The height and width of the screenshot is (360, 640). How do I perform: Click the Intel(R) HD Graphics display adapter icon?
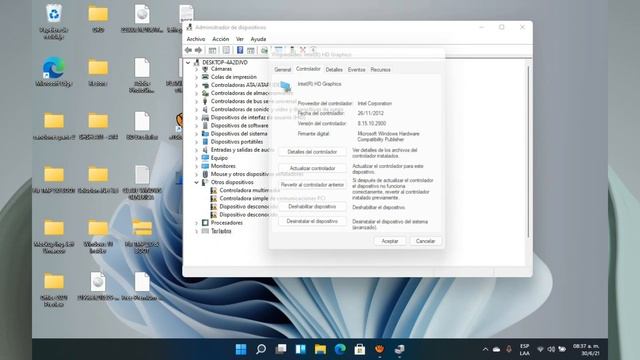286,86
